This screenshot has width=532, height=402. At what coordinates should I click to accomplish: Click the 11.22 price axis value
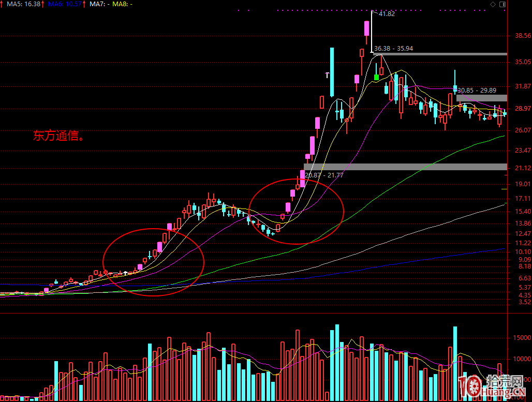click(523, 243)
